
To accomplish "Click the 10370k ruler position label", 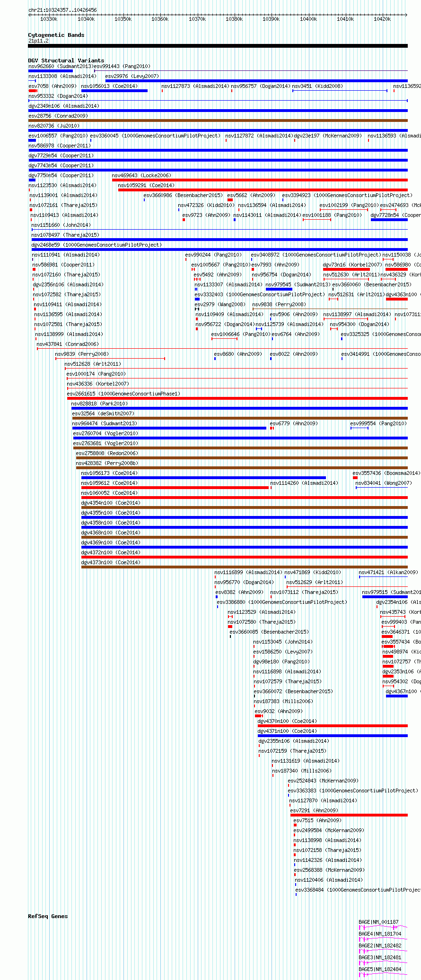I will click(x=197, y=19).
